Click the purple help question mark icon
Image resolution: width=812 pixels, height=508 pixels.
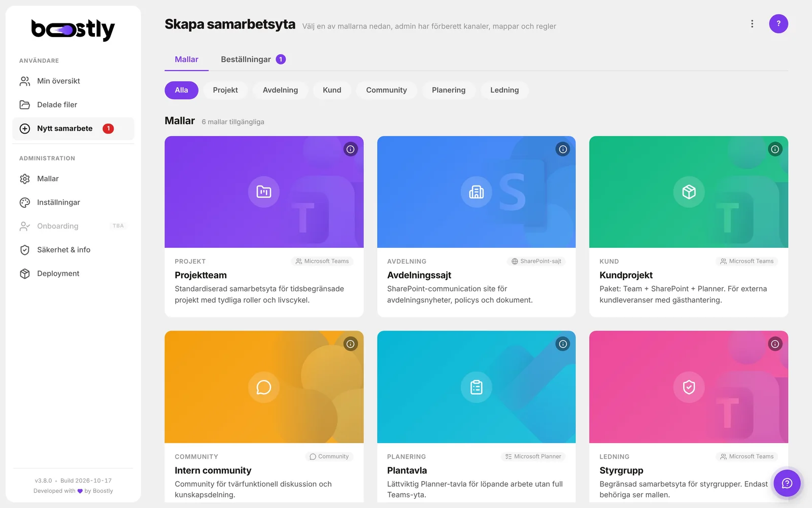[x=779, y=24]
